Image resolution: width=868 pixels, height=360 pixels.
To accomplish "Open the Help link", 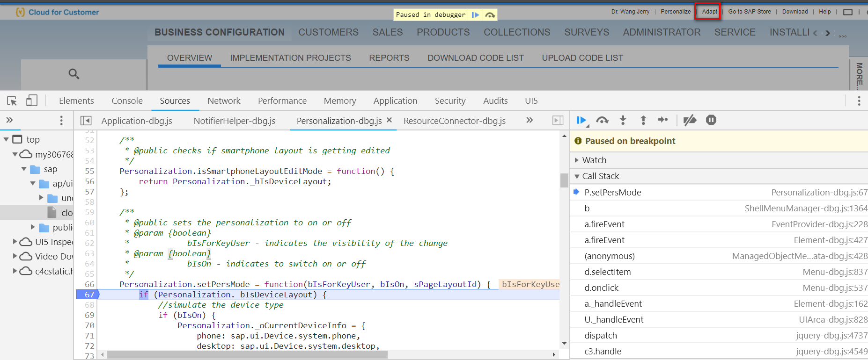I will pos(825,12).
